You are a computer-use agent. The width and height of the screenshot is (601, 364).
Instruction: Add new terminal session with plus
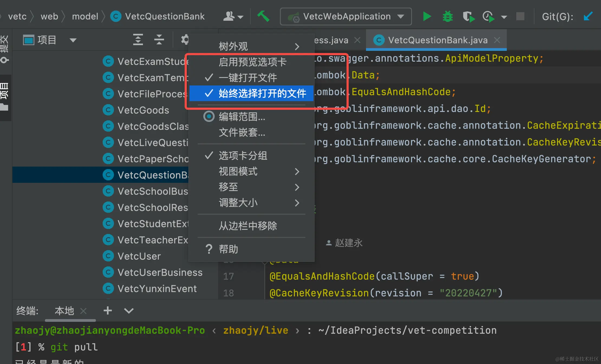coord(107,310)
